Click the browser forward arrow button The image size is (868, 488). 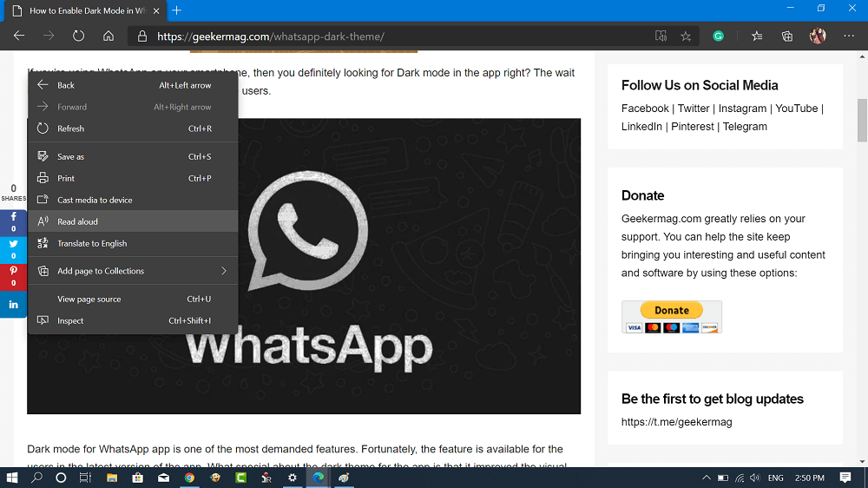(x=49, y=36)
